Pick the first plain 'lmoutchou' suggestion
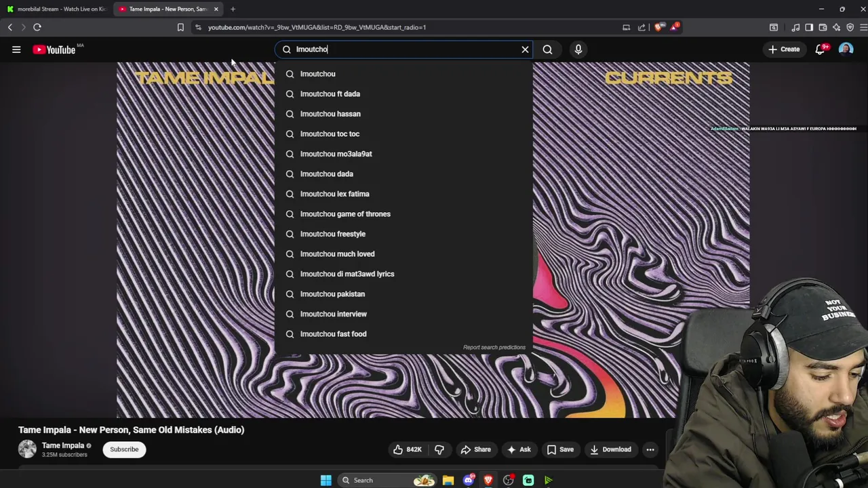The width and height of the screenshot is (868, 488). click(403, 74)
